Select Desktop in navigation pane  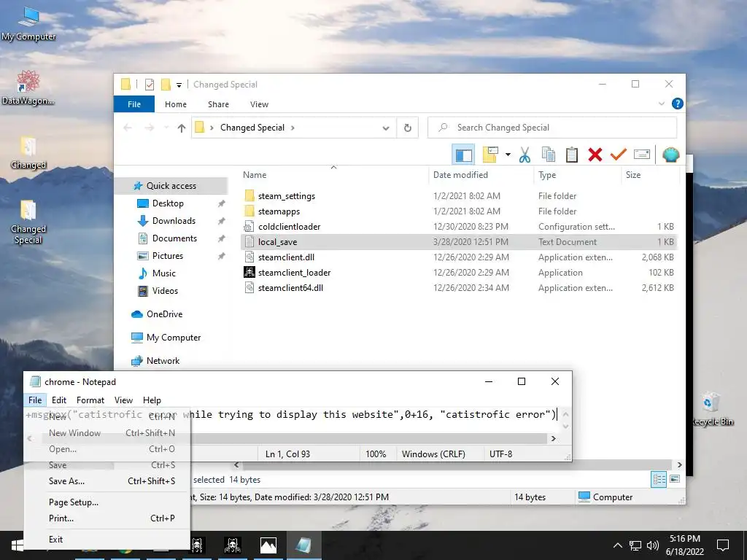coord(168,203)
